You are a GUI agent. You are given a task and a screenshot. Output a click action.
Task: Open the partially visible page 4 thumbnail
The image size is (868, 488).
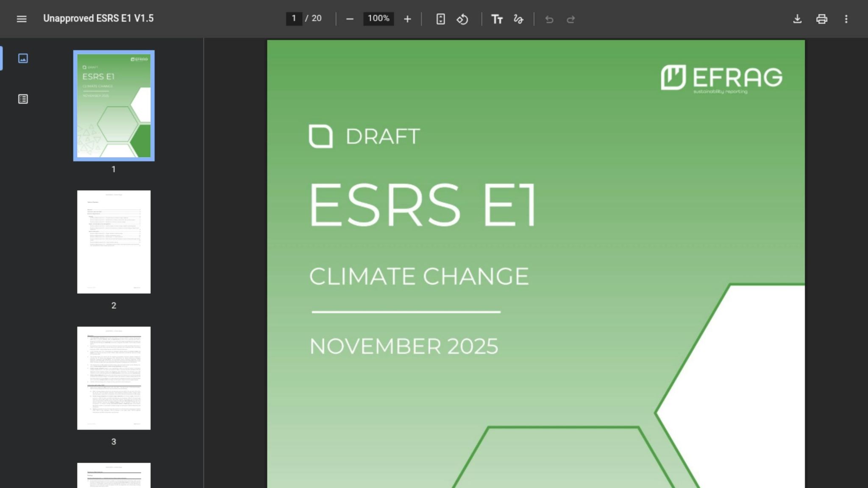tap(114, 475)
